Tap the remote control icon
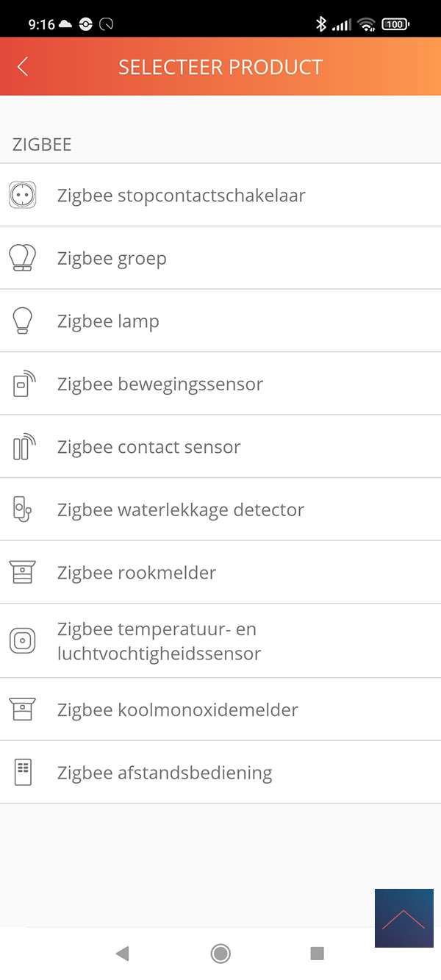441x980 pixels. (x=23, y=773)
